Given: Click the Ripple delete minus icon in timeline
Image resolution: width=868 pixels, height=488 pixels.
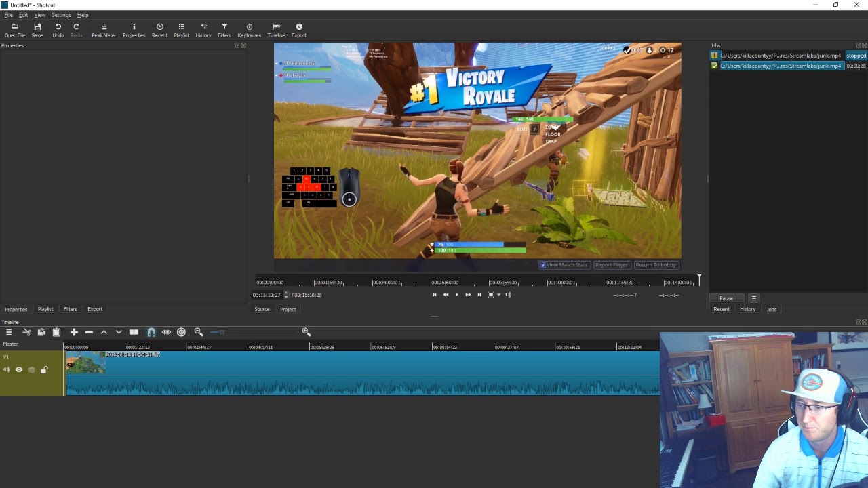Looking at the screenshot, I should tap(89, 332).
